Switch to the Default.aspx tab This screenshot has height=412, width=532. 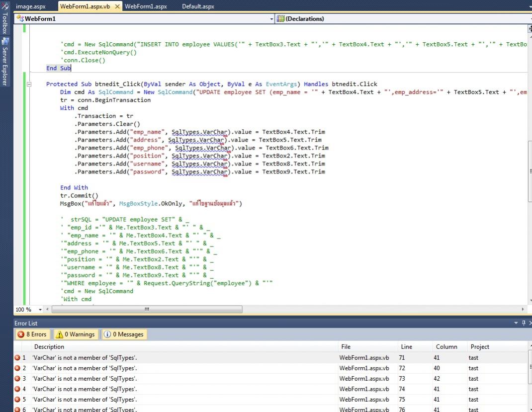(x=198, y=6)
